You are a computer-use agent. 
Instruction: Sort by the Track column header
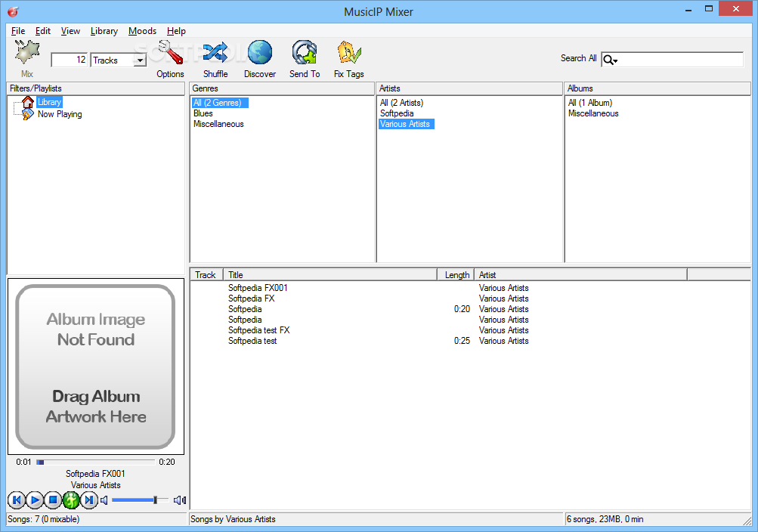[206, 274]
